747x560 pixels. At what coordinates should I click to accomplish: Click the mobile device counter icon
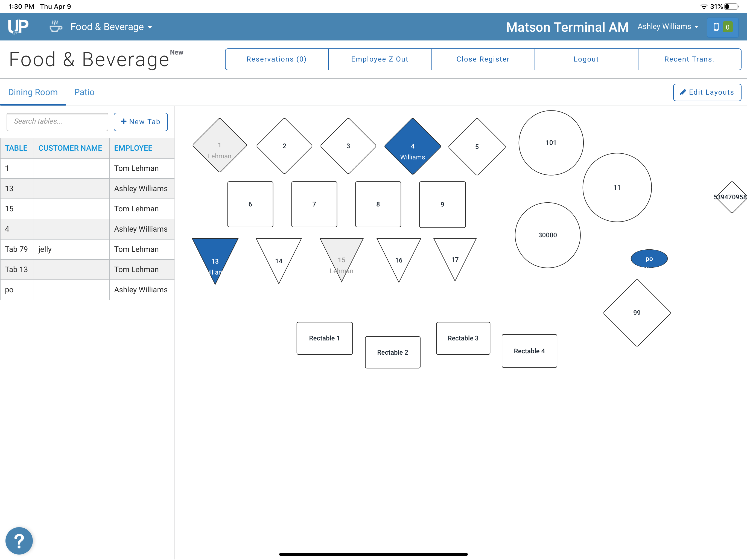[x=722, y=27]
